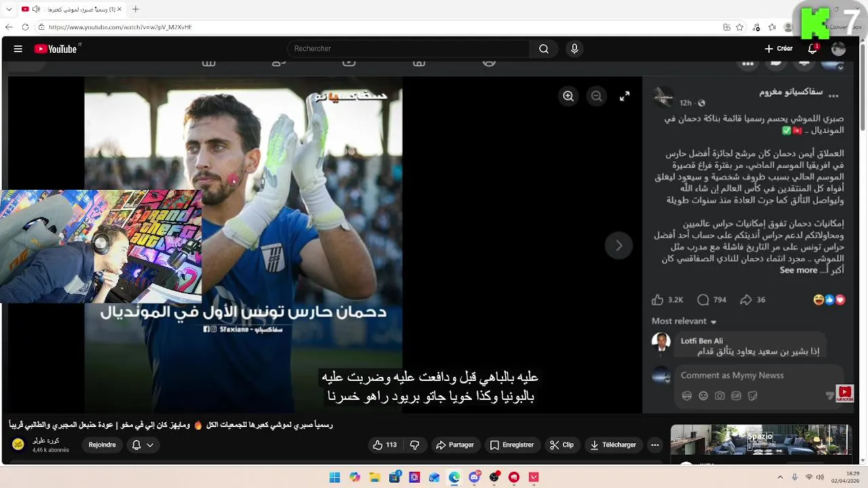Insert an emoji in the comment
This screenshot has height=488, width=868.
click(x=703, y=396)
